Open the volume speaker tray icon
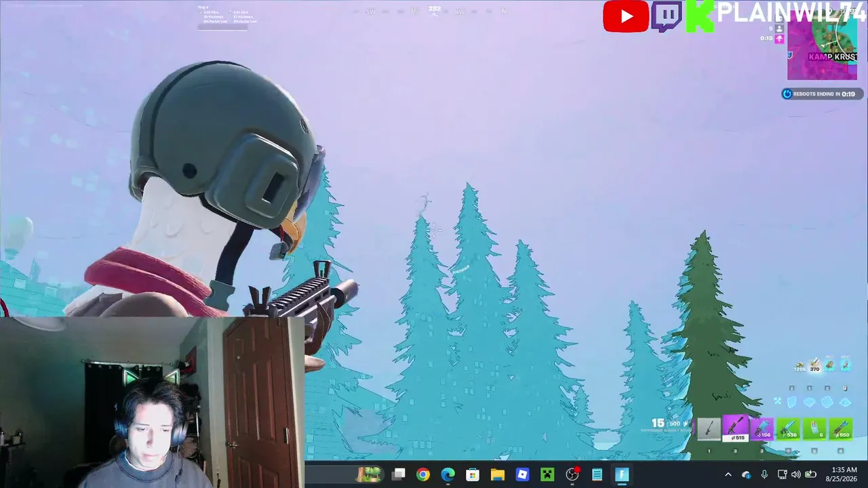 (795, 474)
